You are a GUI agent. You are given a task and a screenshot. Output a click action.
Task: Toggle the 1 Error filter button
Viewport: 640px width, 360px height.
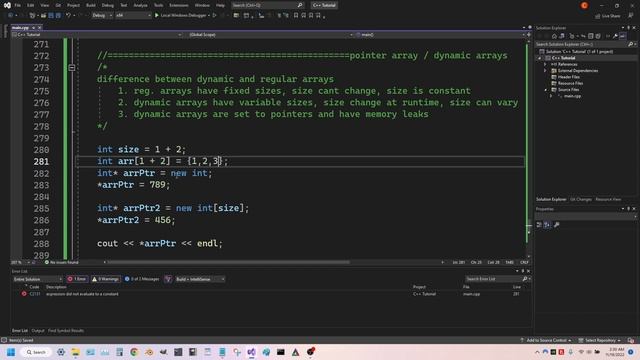[77, 279]
